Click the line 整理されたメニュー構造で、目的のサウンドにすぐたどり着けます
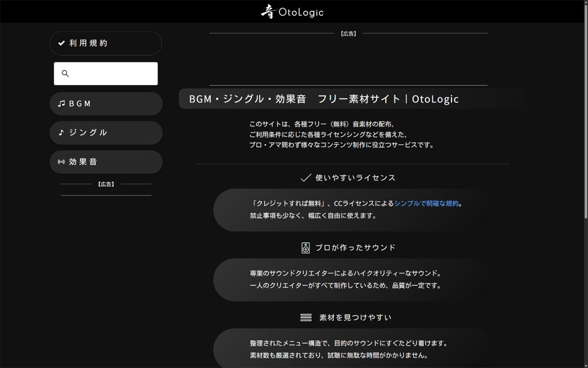 click(x=349, y=343)
